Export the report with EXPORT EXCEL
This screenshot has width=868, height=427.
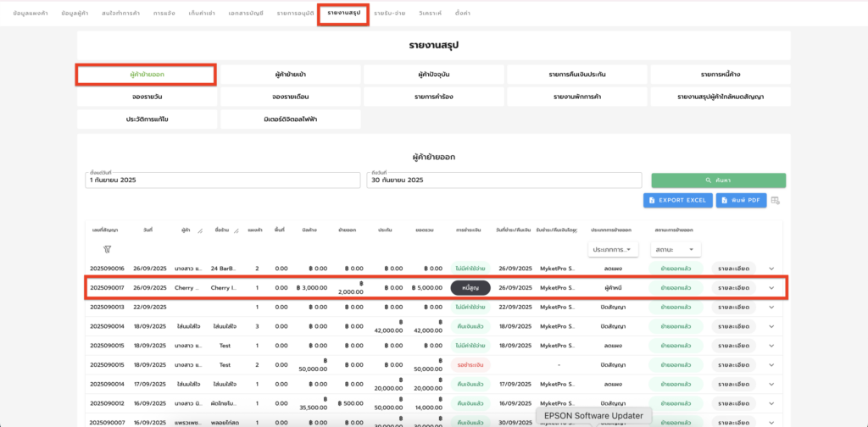click(677, 201)
